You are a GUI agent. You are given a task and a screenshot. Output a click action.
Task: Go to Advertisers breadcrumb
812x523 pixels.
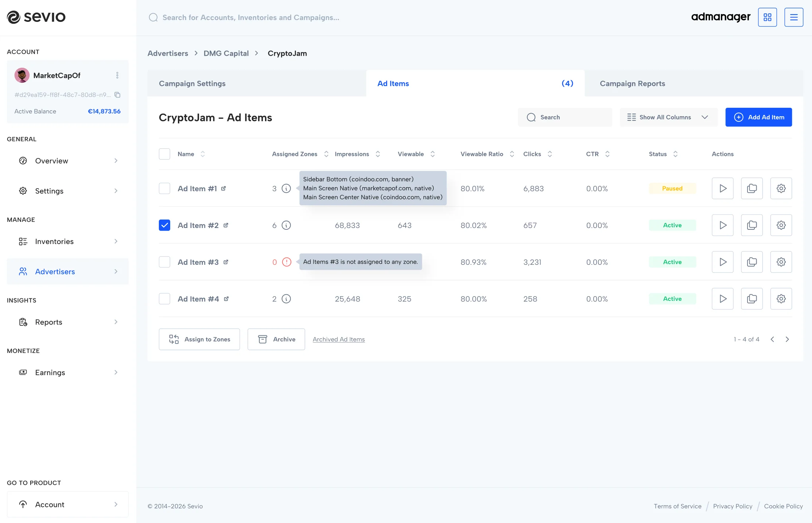pyautogui.click(x=168, y=53)
